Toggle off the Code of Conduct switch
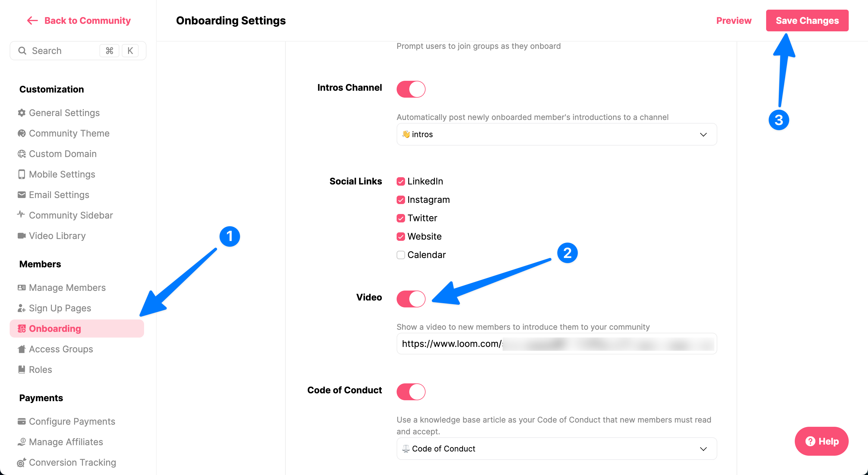Screen dimensions: 868x475 [411, 392]
